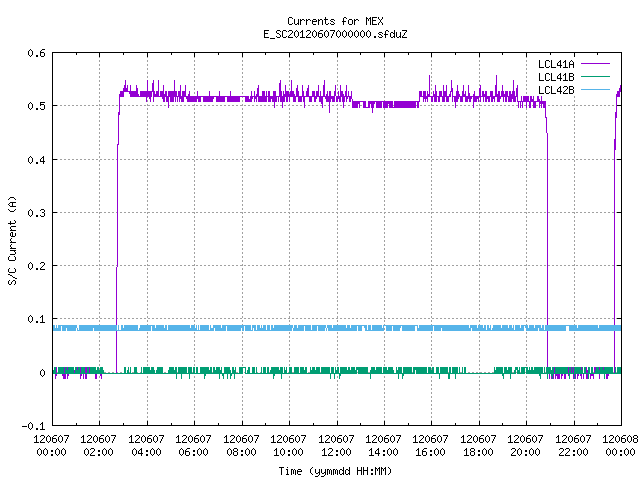Click the 0 y-axis tick label

click(x=42, y=373)
